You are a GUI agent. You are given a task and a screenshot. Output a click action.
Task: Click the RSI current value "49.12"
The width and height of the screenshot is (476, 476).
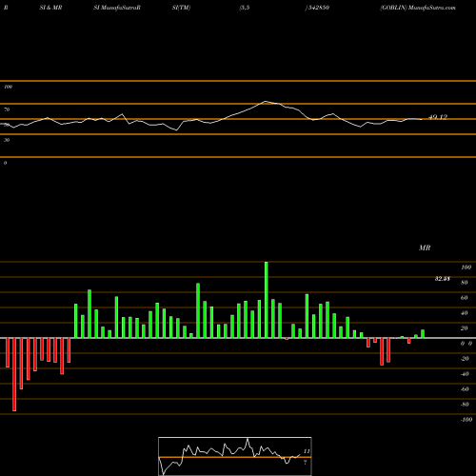(x=438, y=117)
